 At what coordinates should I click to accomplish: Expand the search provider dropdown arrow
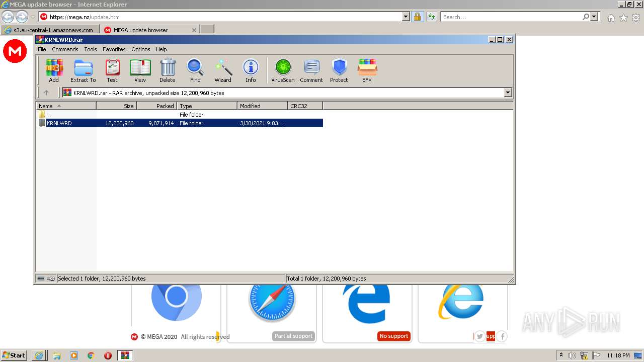595,17
